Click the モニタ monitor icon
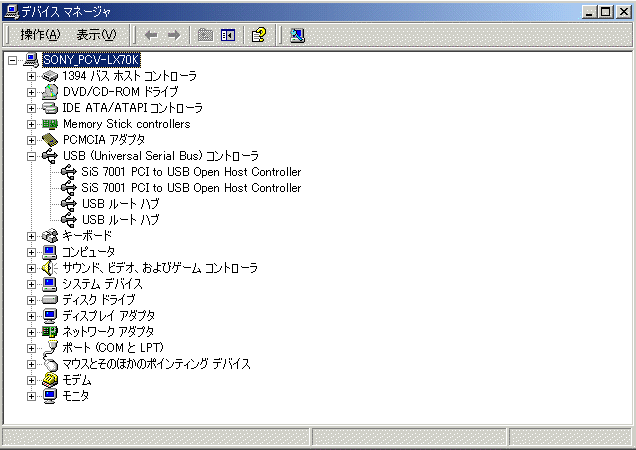Viewport: 636px width, 450px height. pos(50,396)
